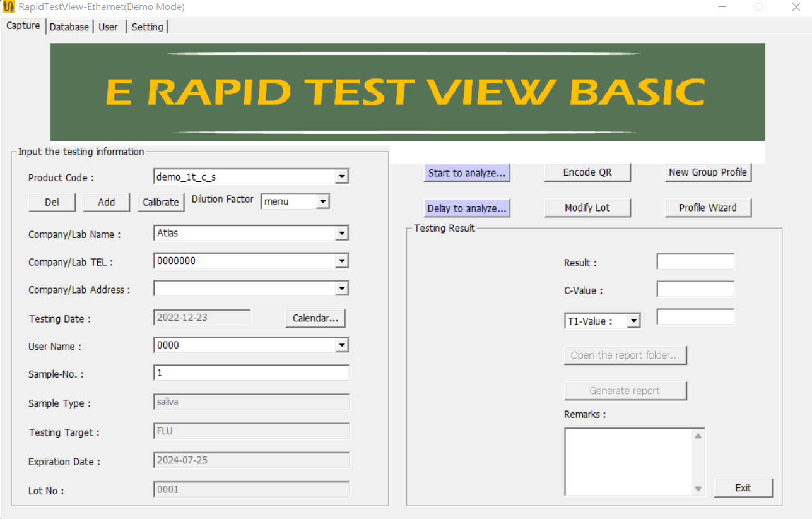Screen dimensions: 812x519
Task: Click the Result output field
Action: pos(695,261)
